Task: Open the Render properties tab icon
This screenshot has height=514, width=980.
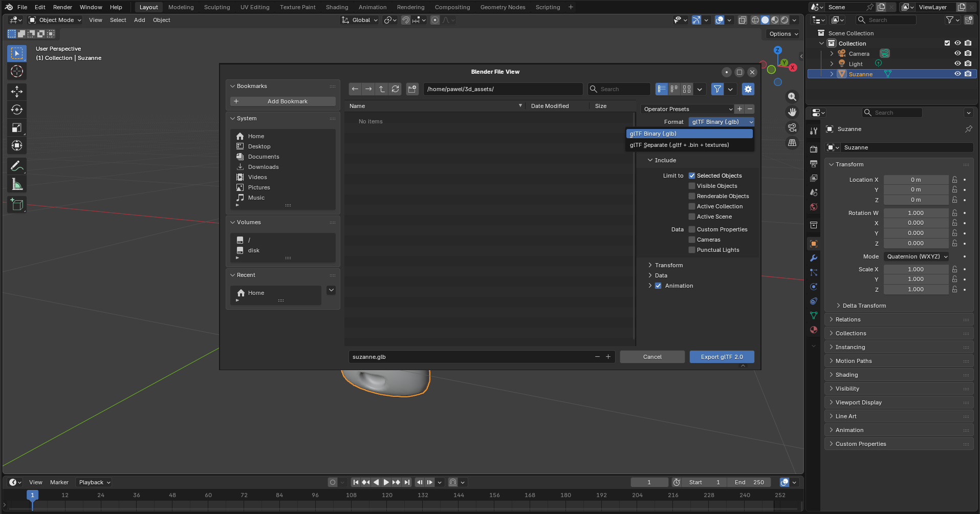Action: [x=814, y=149]
